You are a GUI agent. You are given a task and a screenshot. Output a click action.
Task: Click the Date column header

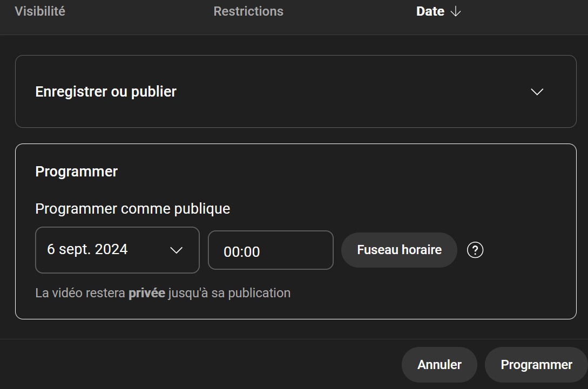[430, 12]
